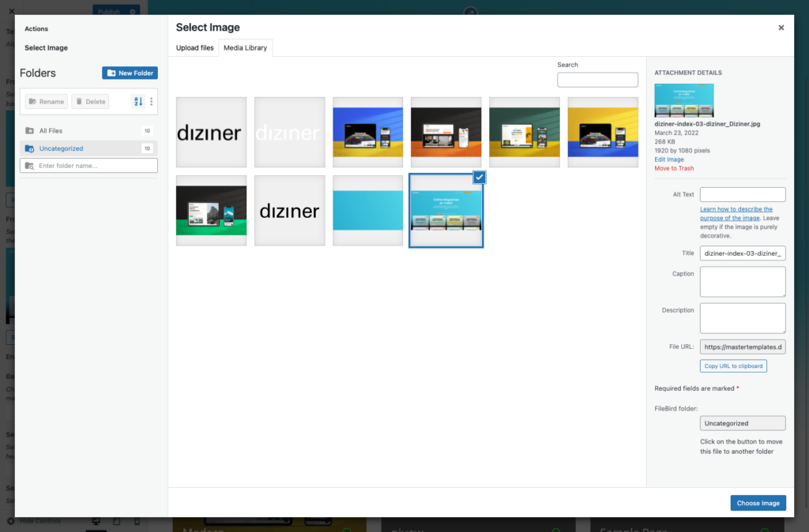Open the folder options three-dot menu
809x532 pixels.
point(152,102)
